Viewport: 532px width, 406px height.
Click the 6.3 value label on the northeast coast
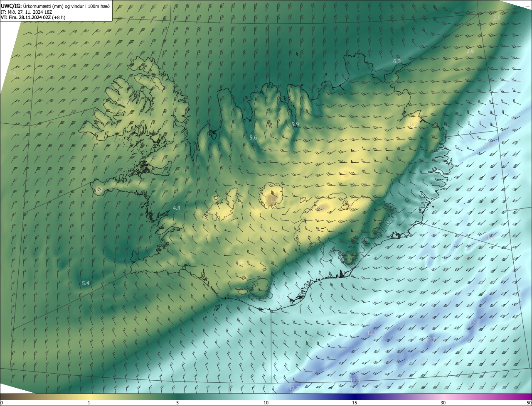(397, 61)
